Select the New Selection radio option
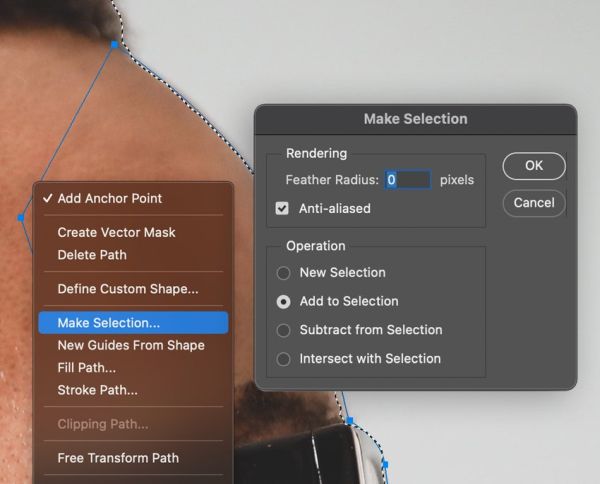The height and width of the screenshot is (484, 600). [284, 273]
